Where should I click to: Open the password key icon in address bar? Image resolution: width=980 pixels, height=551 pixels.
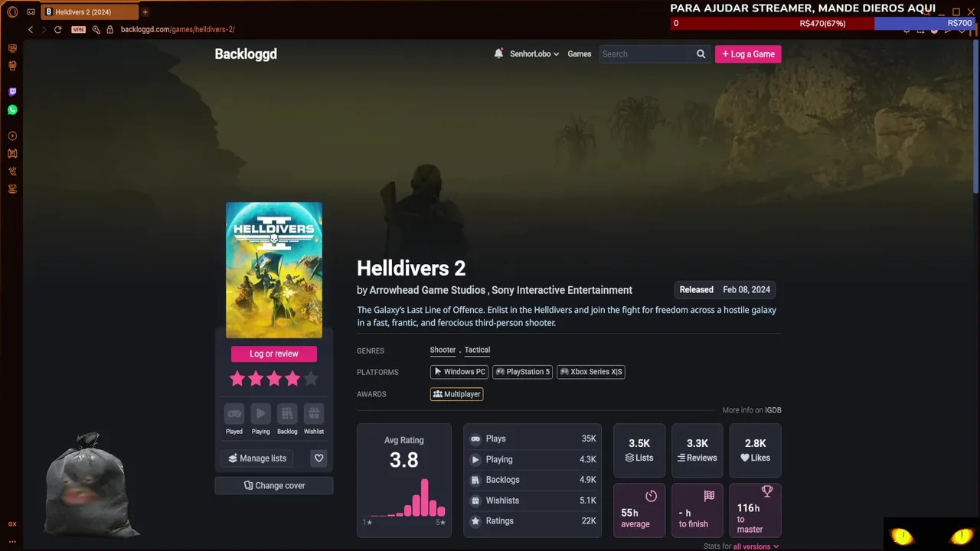(x=96, y=30)
